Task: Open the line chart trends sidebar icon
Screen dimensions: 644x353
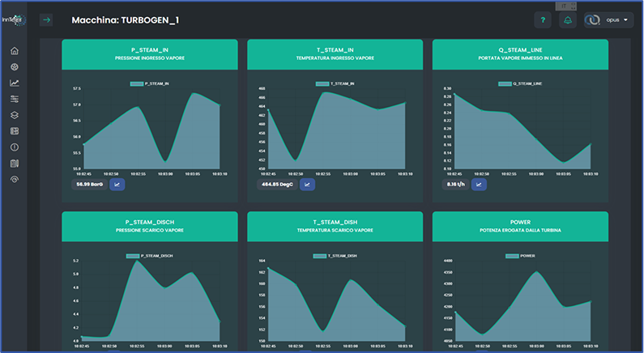Action: (15, 83)
